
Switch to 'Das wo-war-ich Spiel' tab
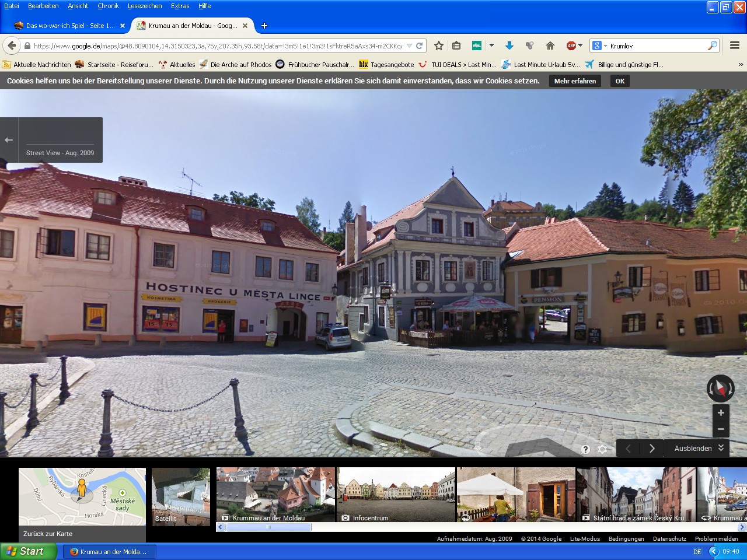(x=69, y=26)
